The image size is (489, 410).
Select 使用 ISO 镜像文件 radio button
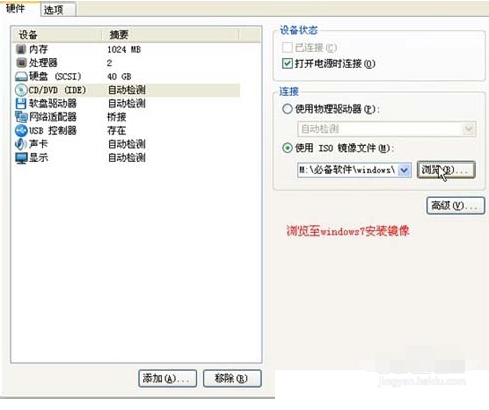tap(287, 148)
